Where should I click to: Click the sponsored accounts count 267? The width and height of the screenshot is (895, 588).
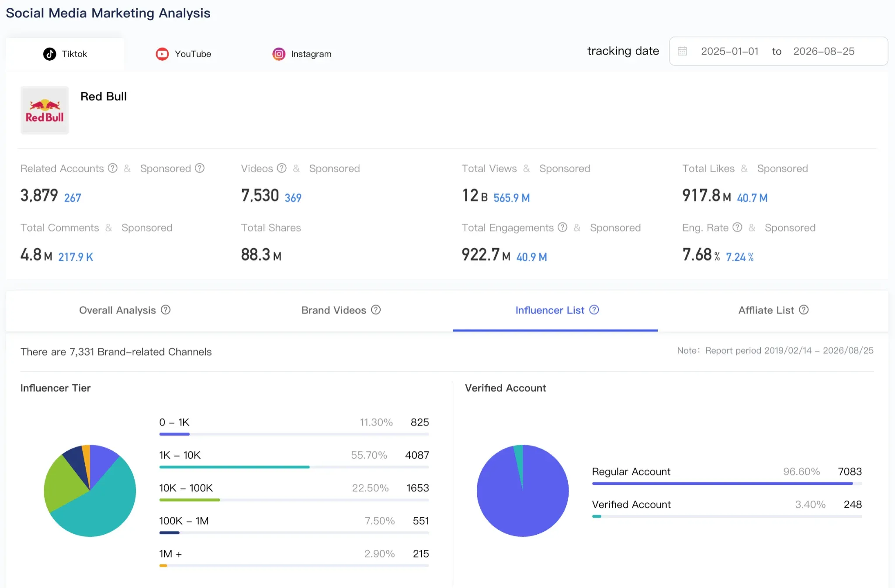tap(73, 198)
